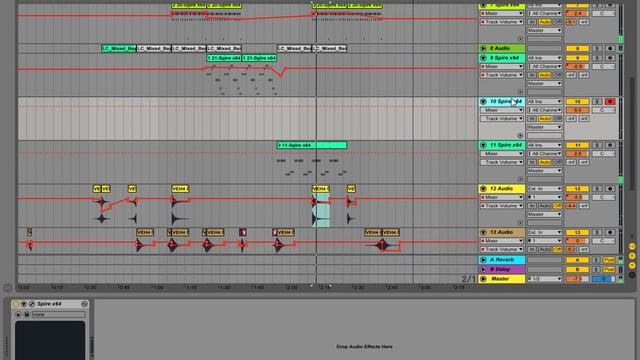Solo the 13 Audio track
Screen dimensions: 640x360
[597, 232]
